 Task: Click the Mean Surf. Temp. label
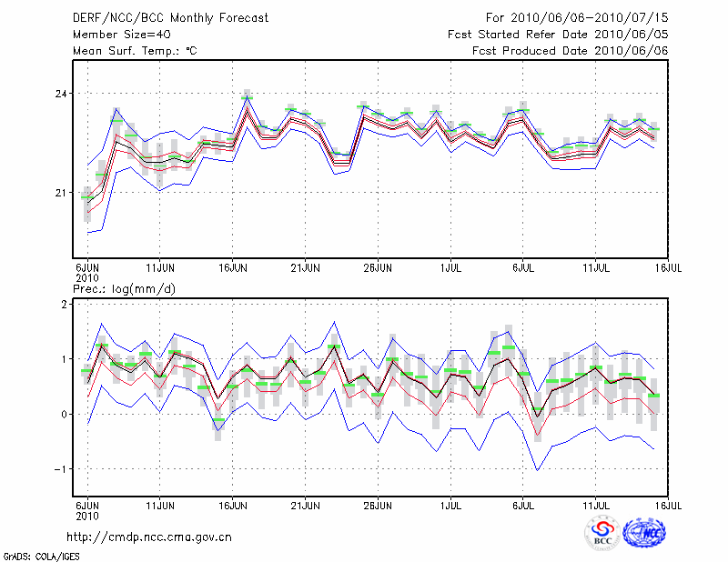134,51
